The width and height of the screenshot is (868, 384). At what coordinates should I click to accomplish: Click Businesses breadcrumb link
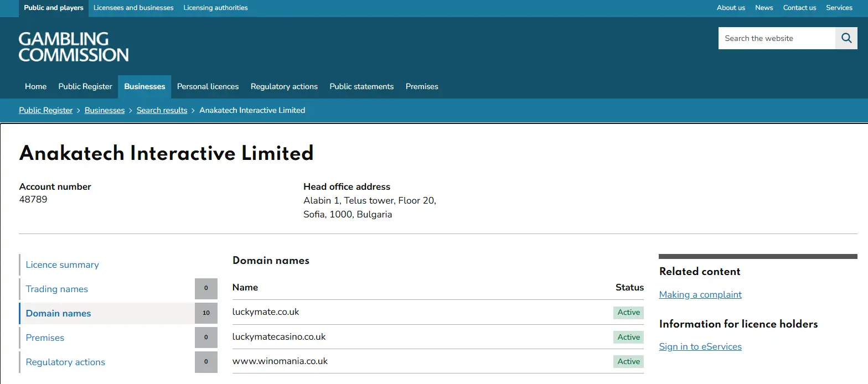point(105,110)
